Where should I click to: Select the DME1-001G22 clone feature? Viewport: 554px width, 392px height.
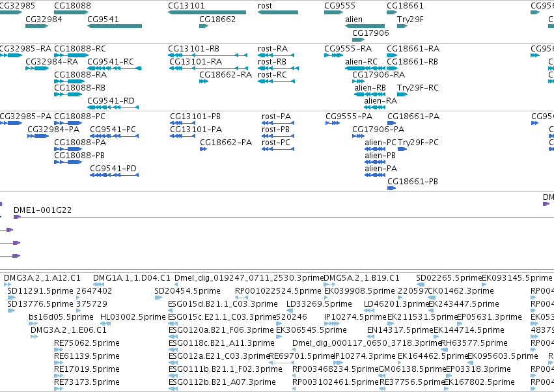[x=42, y=210]
